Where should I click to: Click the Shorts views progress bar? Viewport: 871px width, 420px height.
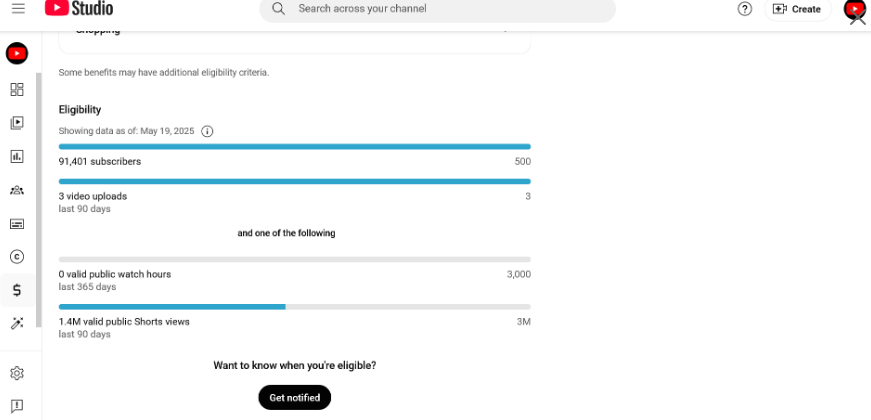(294, 307)
